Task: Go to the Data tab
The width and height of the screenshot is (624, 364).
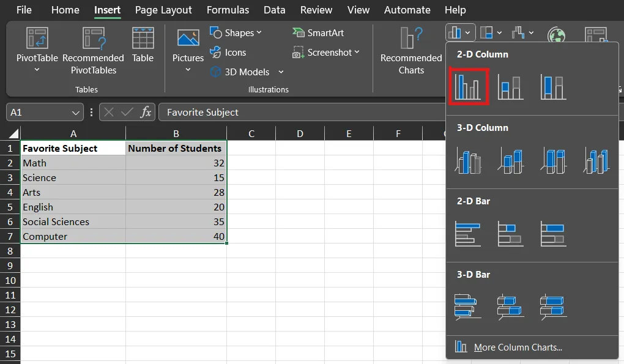Action: point(274,10)
